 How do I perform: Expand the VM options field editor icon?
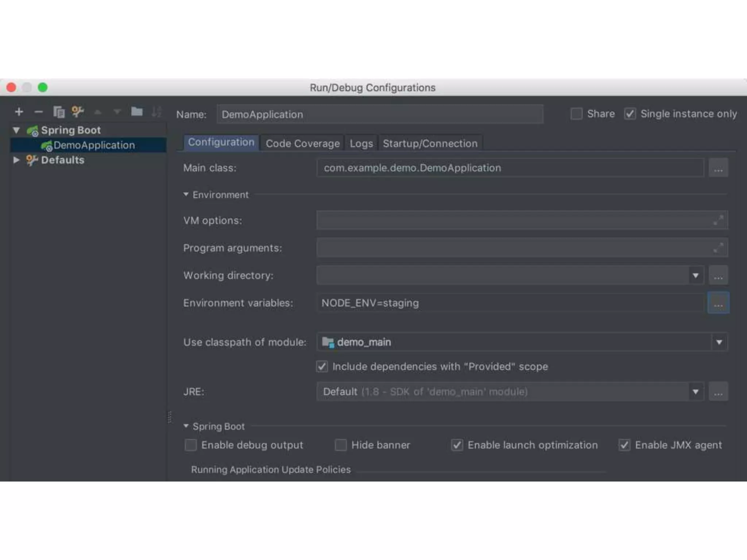coord(718,220)
